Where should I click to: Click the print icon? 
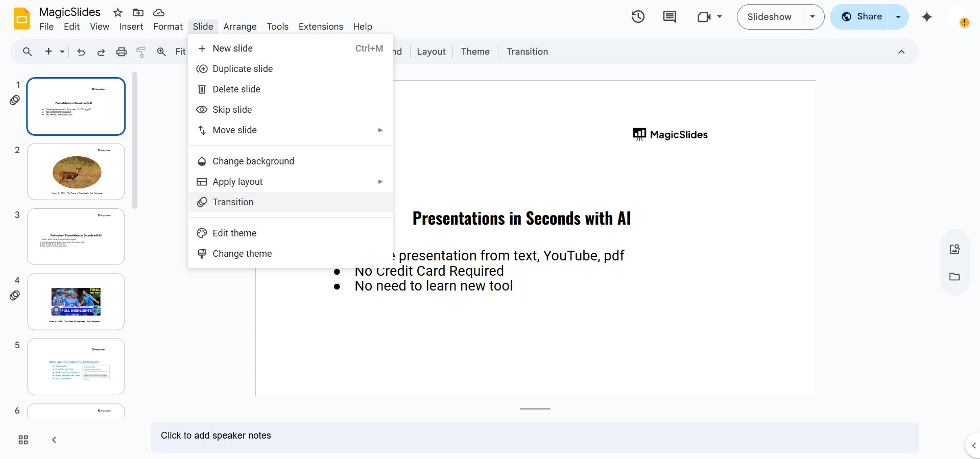(121, 52)
